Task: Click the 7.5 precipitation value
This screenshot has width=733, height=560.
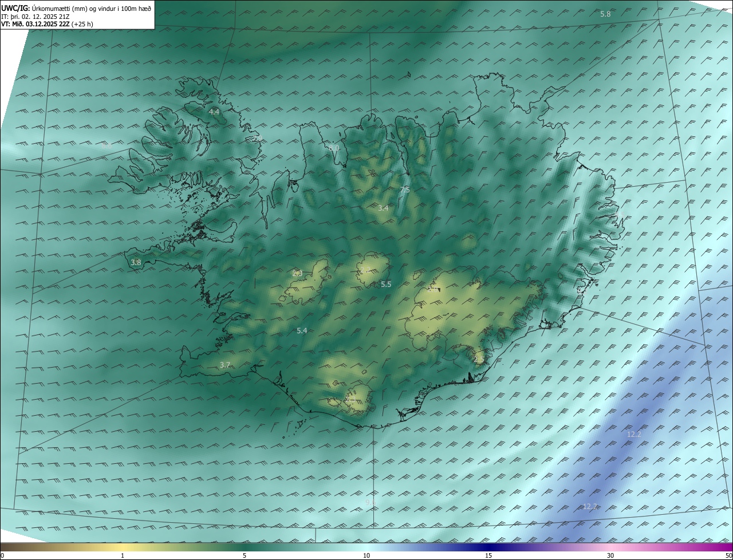Action: (x=405, y=190)
